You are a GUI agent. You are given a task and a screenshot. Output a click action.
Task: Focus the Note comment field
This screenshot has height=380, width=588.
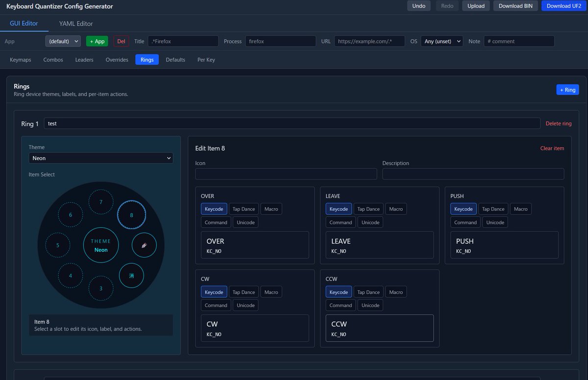519,41
